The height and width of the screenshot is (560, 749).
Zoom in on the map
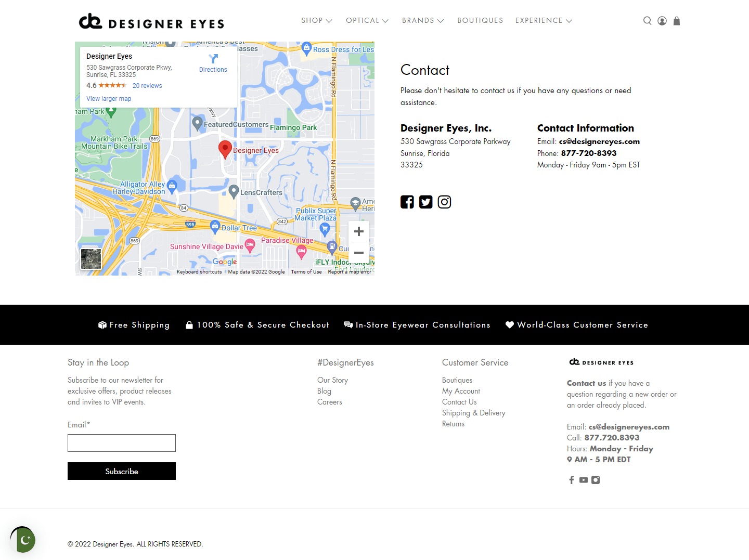point(358,231)
